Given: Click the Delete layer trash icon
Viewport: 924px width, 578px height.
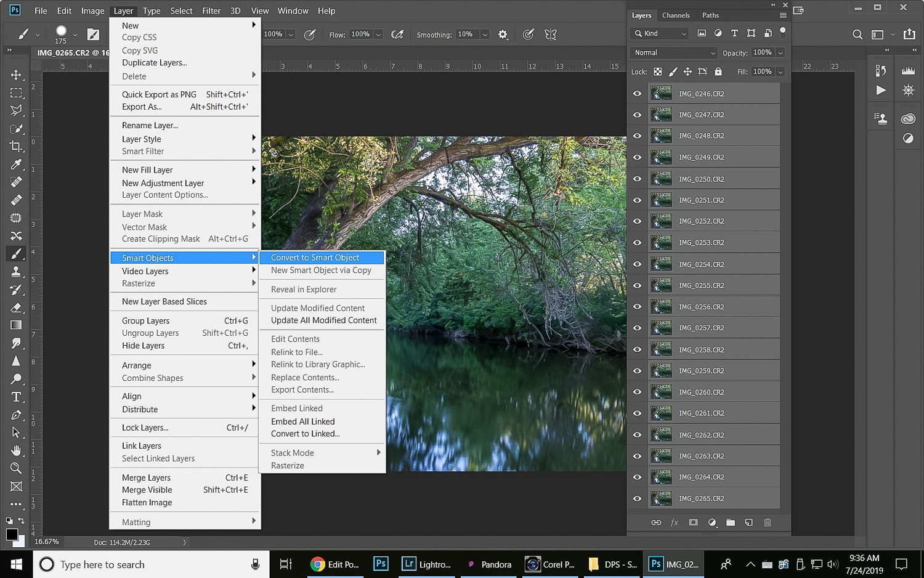Looking at the screenshot, I should point(768,522).
